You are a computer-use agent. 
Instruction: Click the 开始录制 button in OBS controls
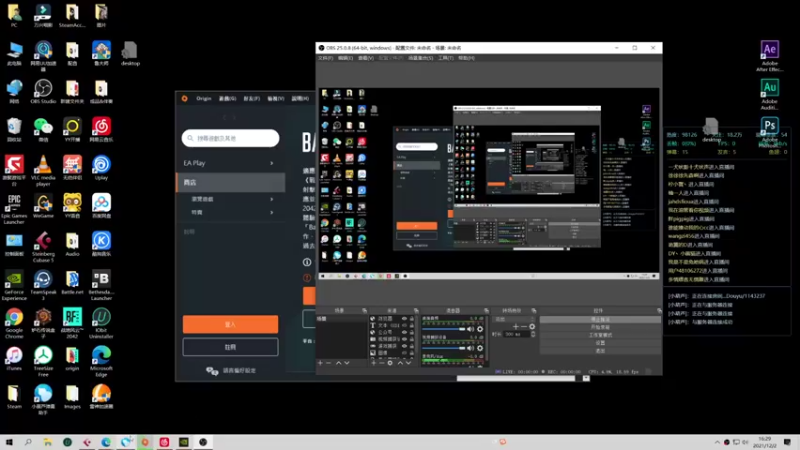coord(600,327)
